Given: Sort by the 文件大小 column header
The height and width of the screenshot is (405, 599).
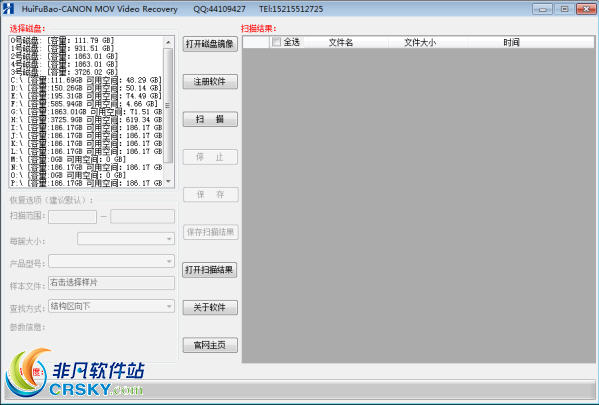Looking at the screenshot, I should click(420, 42).
